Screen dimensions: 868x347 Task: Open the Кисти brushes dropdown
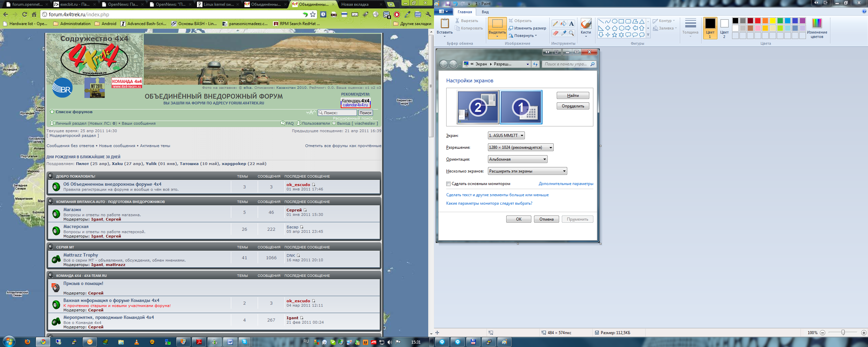(586, 28)
